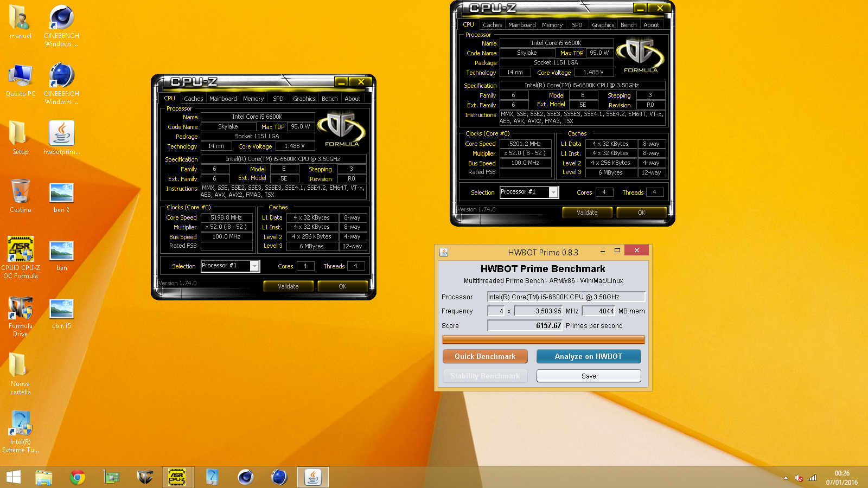Open network signal tray icon
Viewport: 868px width, 488px height.
pyautogui.click(x=812, y=478)
